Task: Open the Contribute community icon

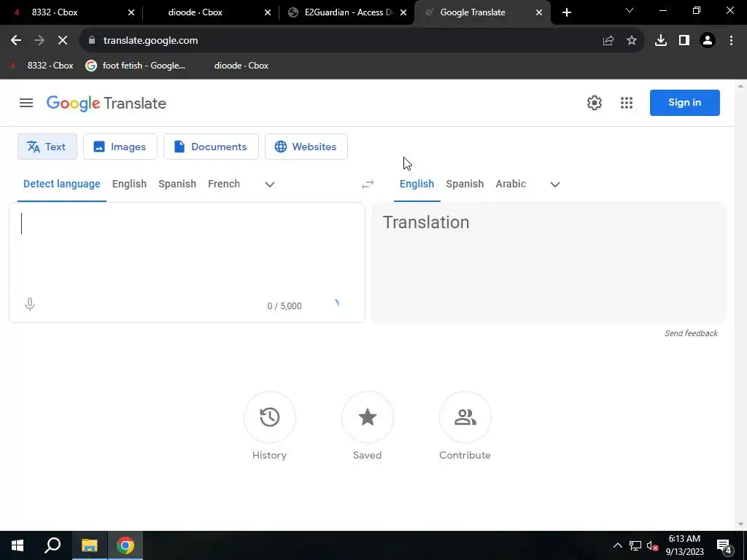Action: click(x=465, y=417)
